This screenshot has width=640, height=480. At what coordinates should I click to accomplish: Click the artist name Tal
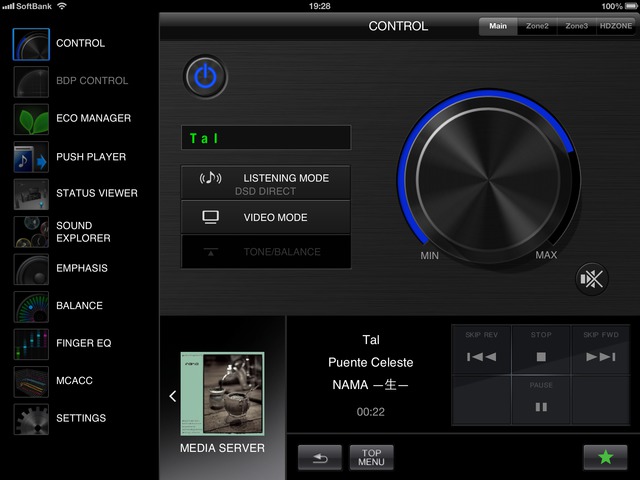[x=371, y=340]
